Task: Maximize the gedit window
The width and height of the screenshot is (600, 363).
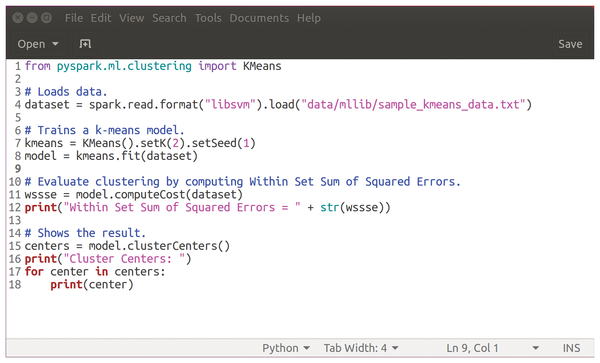Action: [x=46, y=18]
